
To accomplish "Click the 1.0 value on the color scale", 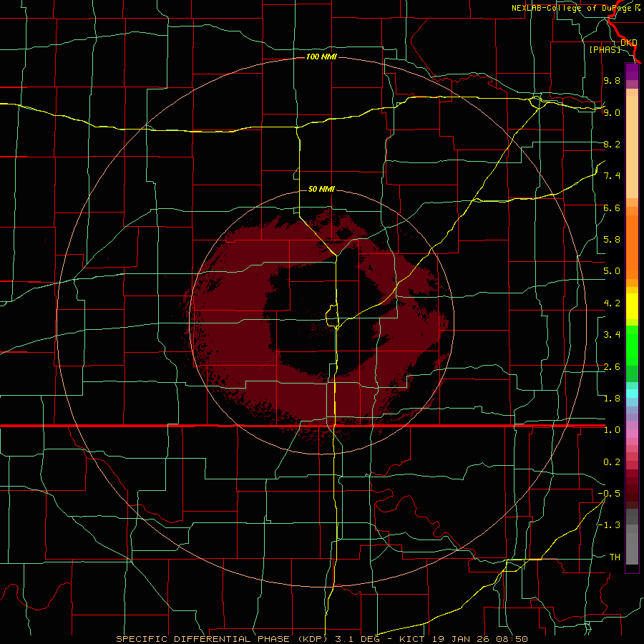I will click(x=612, y=430).
